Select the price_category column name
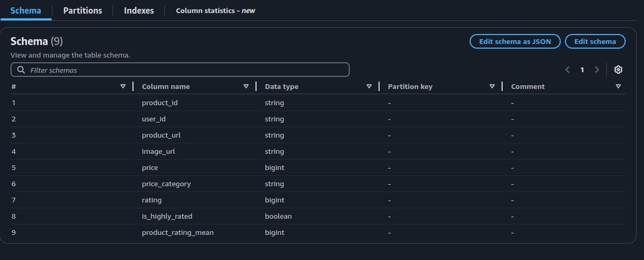644x260 pixels. (x=166, y=184)
